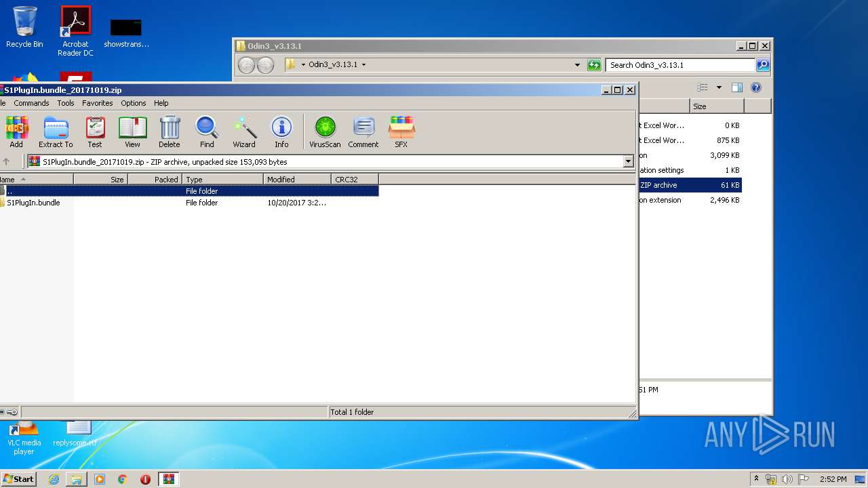This screenshot has height=488, width=868.
Task: Open the Commands menu
Action: pos(31,103)
